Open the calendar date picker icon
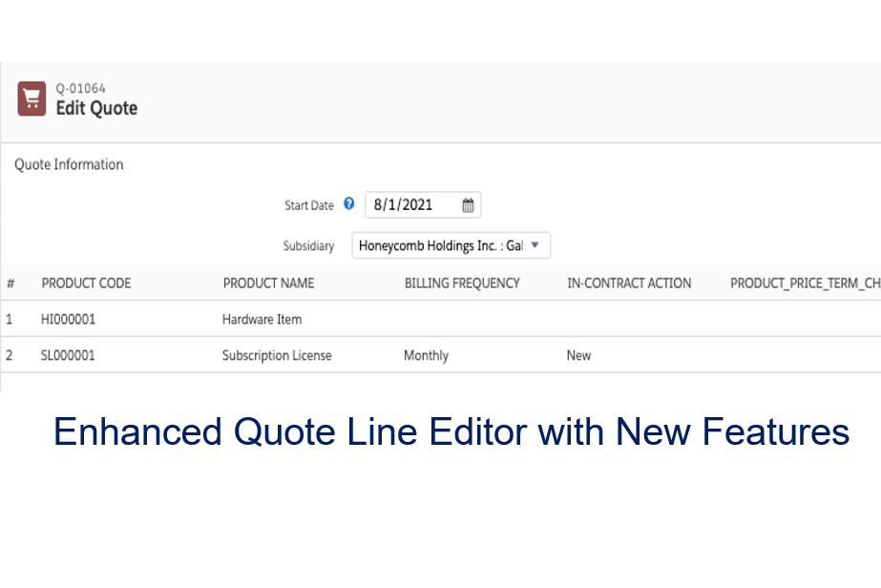The image size is (881, 588). (468, 205)
